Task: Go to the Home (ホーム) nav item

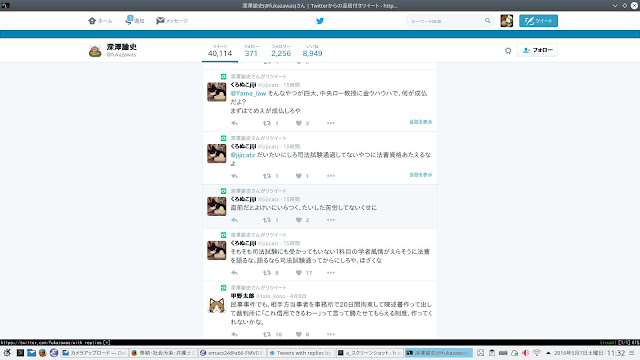Action: tap(100, 21)
